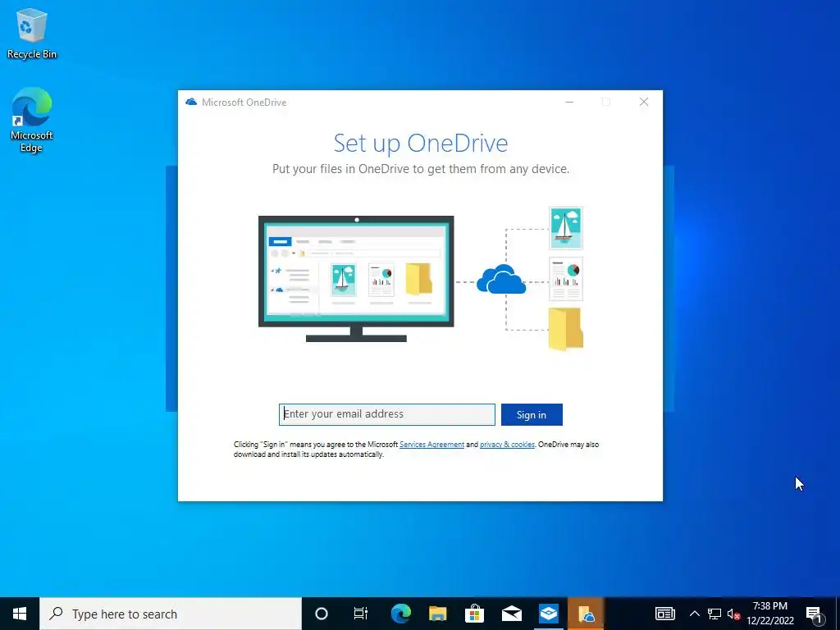This screenshot has height=630, width=840.
Task: Open File Explorer from the taskbar
Action: (x=438, y=614)
